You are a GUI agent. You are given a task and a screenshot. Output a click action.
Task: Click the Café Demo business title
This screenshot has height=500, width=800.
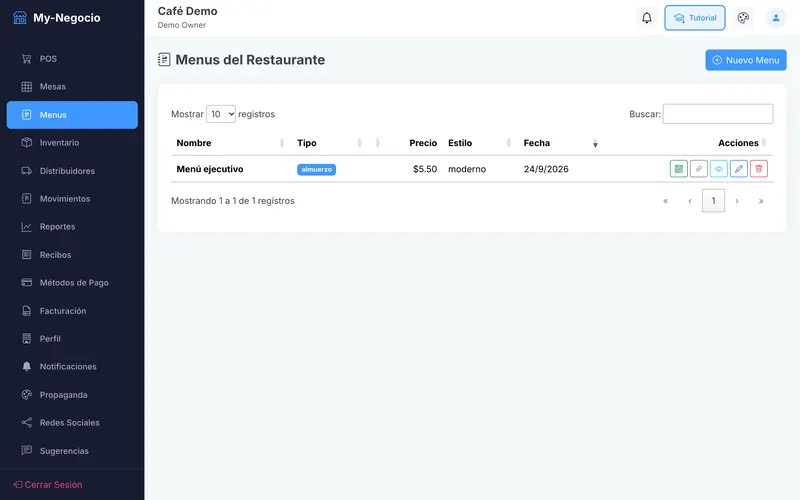pos(187,11)
